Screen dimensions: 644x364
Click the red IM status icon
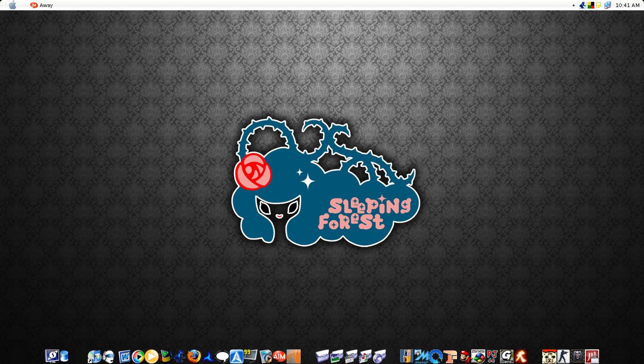point(34,5)
